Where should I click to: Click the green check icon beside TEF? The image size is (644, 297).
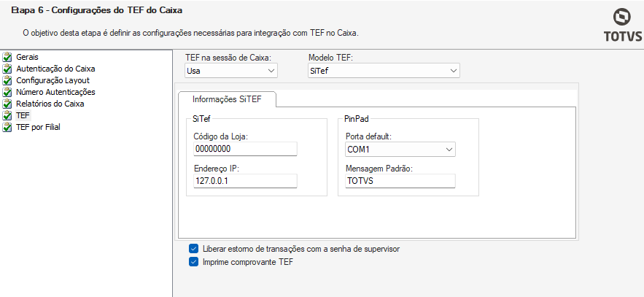tap(8, 115)
